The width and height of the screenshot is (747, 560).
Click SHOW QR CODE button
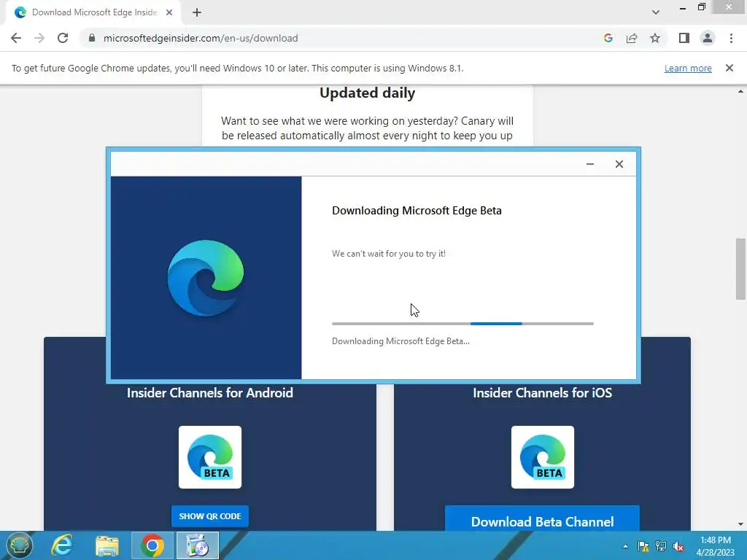click(x=210, y=516)
